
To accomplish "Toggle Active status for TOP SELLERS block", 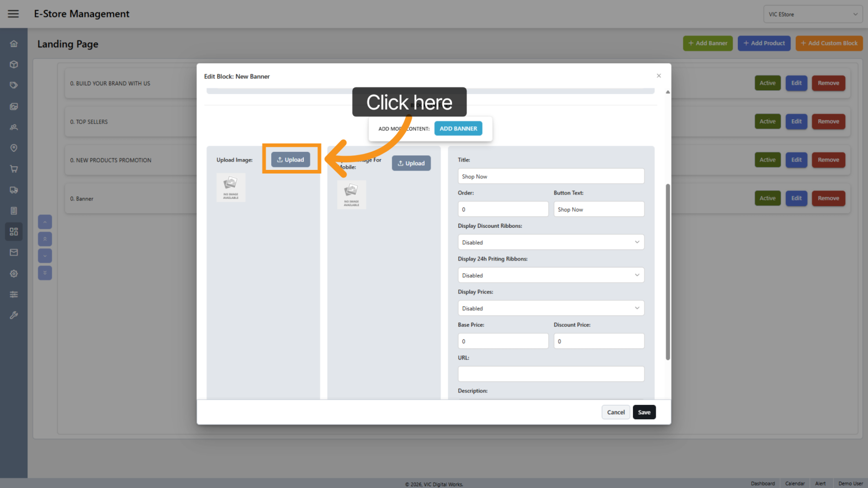I will (767, 121).
